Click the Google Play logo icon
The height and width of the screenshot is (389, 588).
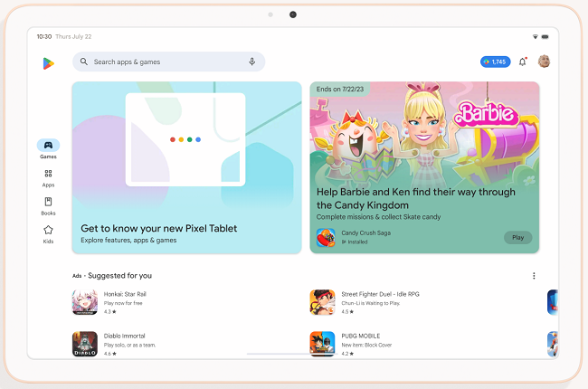pyautogui.click(x=48, y=62)
